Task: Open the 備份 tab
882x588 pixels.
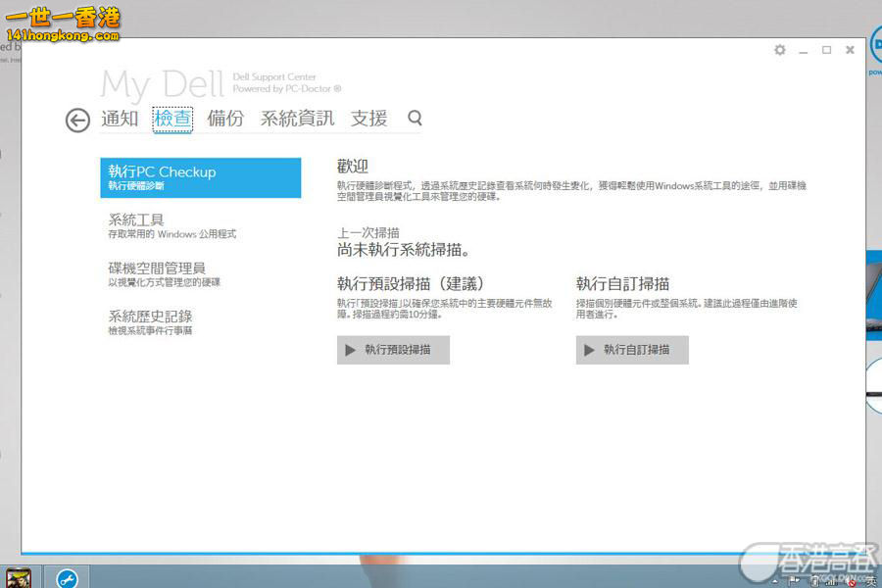Action: pos(225,119)
